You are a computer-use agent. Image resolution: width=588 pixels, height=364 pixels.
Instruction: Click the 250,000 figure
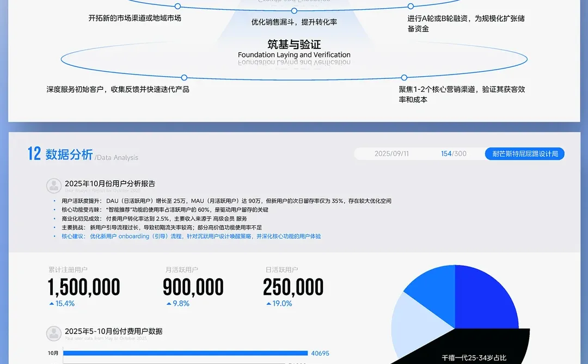coord(293,287)
